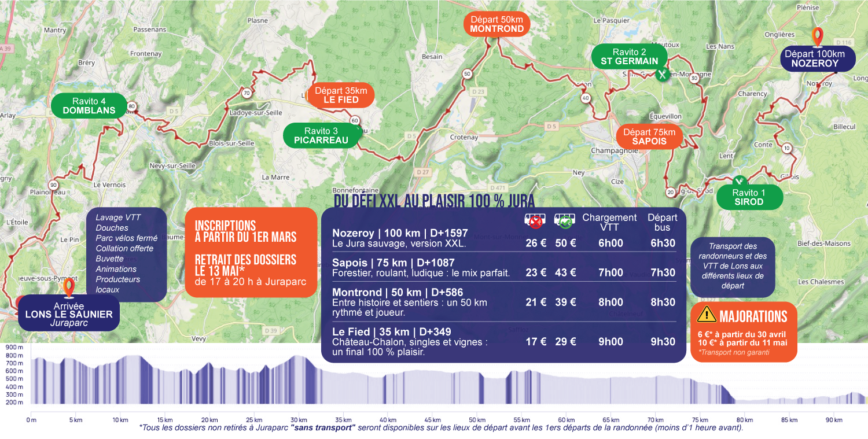Click the Inscriptions à partir du 1er mars box
The width and height of the screenshot is (868, 439).
[251, 253]
